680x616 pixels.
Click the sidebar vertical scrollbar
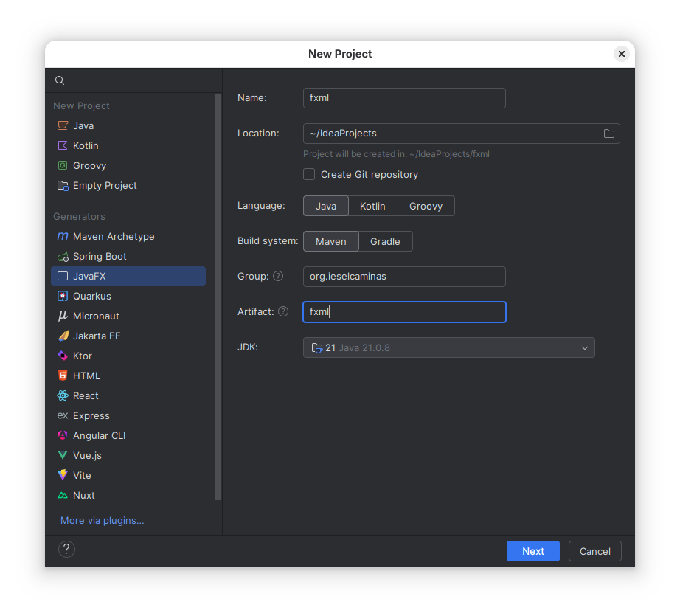tap(218, 295)
